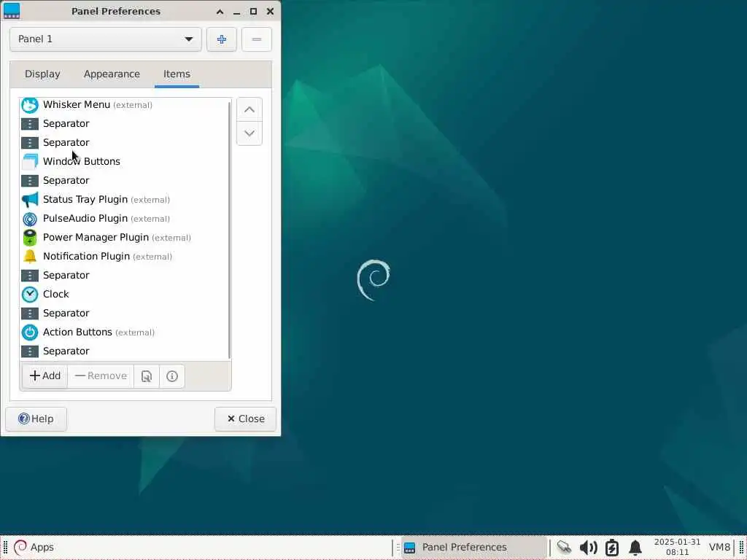747x560 pixels.
Task: Switch to the Display tab
Action: pos(42,74)
